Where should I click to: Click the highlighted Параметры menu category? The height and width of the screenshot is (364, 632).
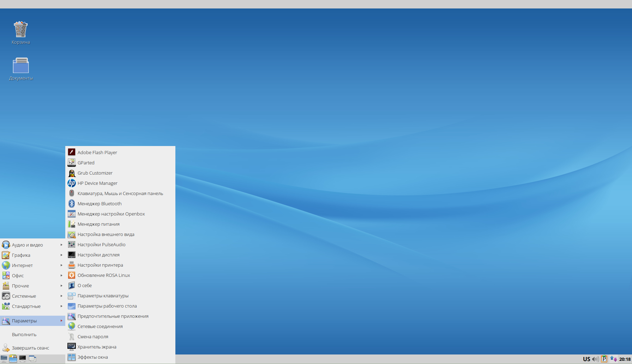[x=32, y=321]
